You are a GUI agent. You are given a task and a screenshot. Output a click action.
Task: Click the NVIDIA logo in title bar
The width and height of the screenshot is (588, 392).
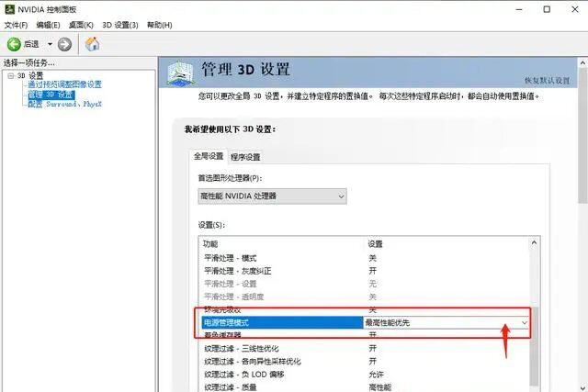pos(9,9)
